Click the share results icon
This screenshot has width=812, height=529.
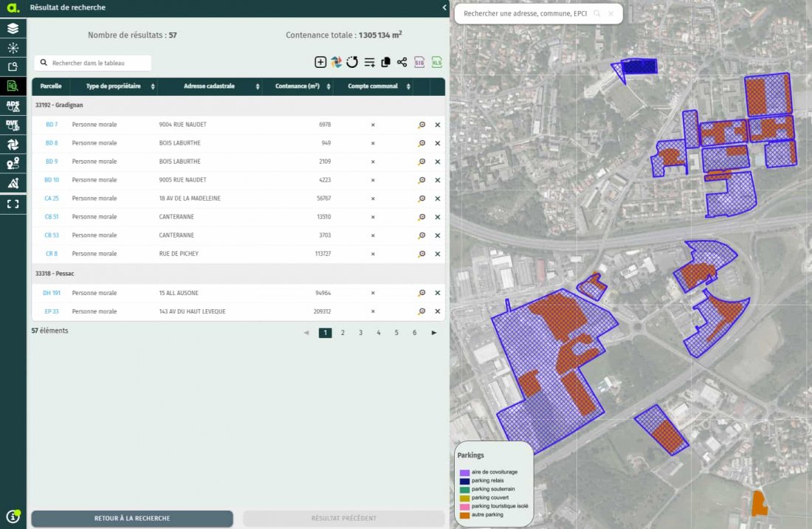(402, 63)
